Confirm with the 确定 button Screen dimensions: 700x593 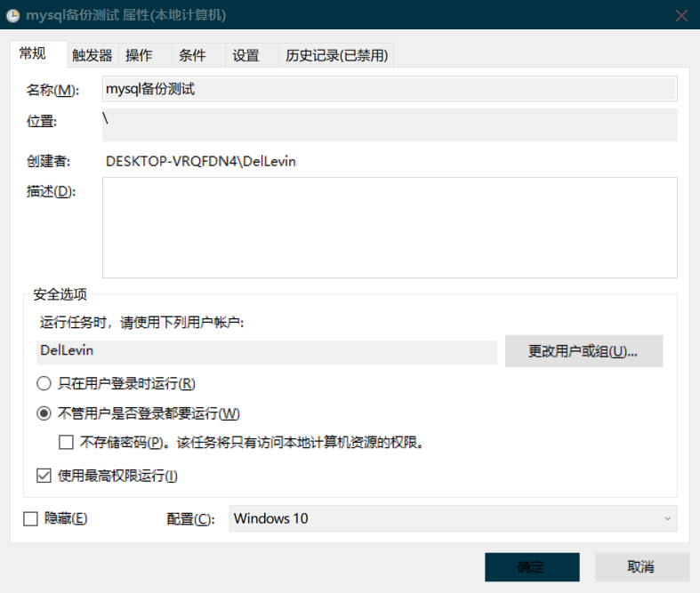pos(532,567)
